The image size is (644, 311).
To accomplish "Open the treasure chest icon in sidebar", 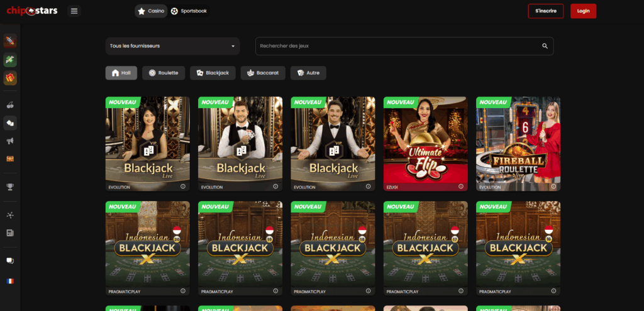I will [x=10, y=159].
